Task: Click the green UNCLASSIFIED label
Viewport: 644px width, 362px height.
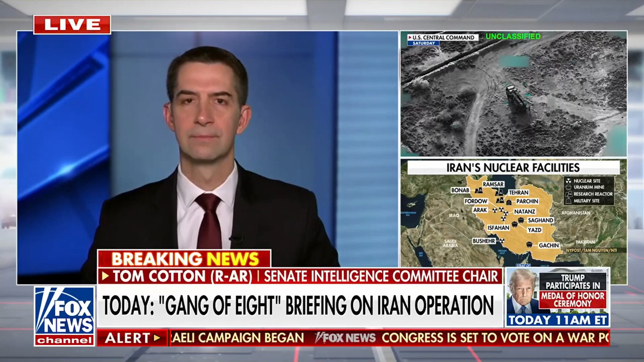Action: (513, 36)
